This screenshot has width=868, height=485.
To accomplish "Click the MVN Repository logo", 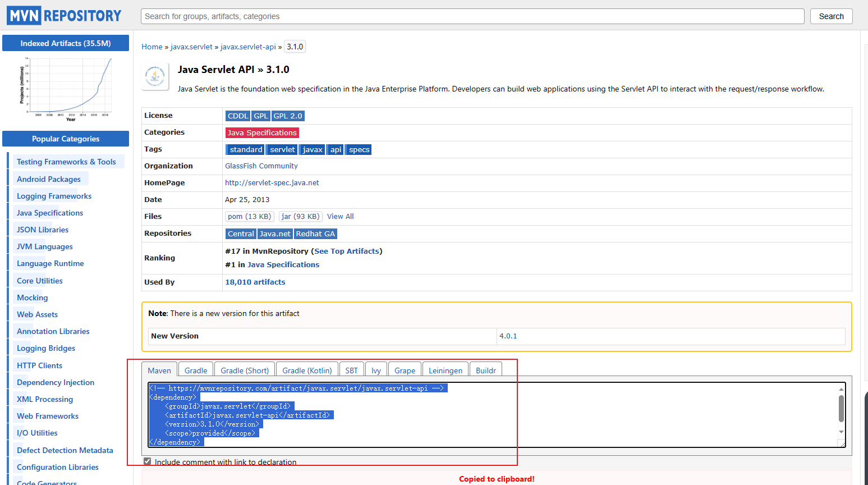I will coord(64,16).
